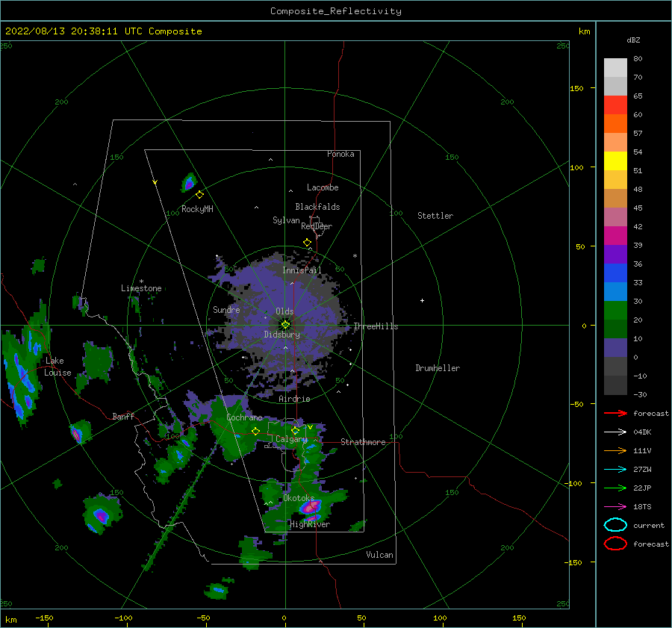Viewport: 672px width, 628px height.
Task: Click the Lacombe city label
Action: point(323,187)
